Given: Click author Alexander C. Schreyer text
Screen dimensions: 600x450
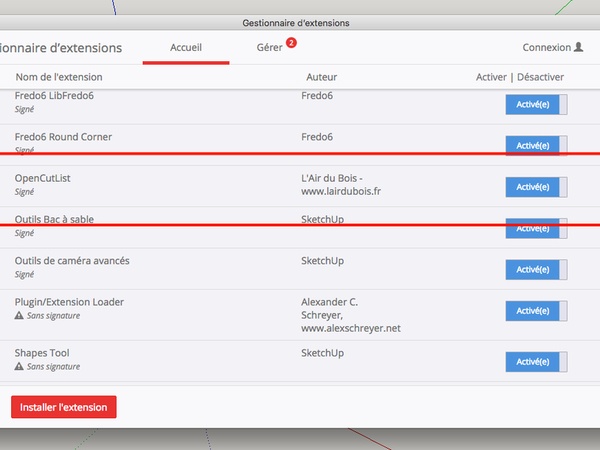Looking at the screenshot, I should [x=351, y=315].
